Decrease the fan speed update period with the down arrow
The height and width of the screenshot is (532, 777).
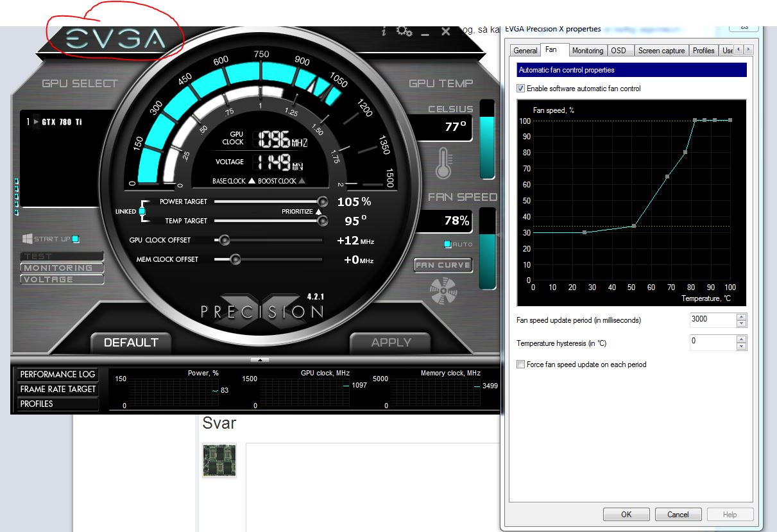[742, 323]
